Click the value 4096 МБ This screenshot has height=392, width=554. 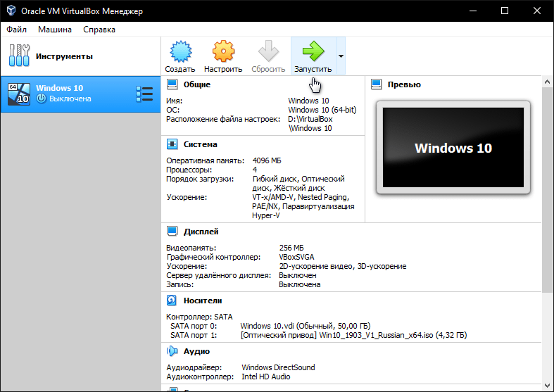click(x=267, y=160)
